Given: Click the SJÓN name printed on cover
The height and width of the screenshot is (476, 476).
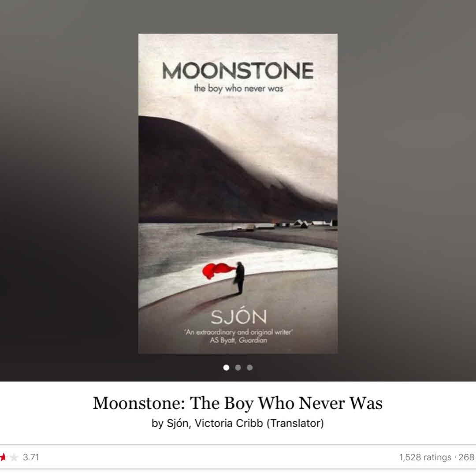Looking at the screenshot, I should coord(238,317).
